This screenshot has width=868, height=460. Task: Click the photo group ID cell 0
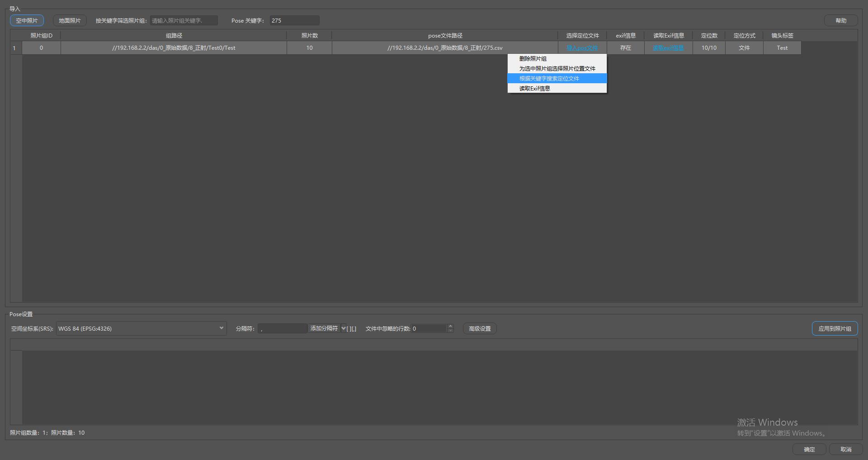42,48
